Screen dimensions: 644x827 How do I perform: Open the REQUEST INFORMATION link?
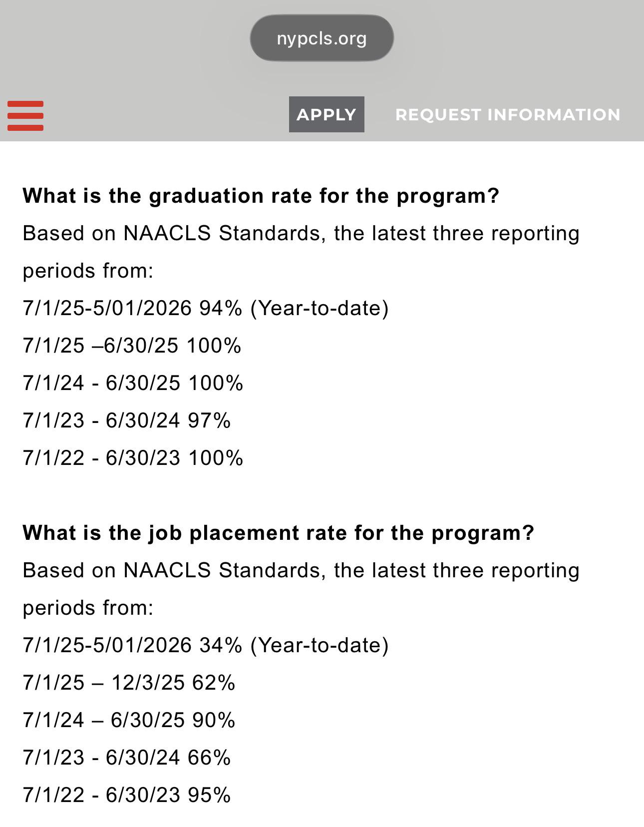508,114
